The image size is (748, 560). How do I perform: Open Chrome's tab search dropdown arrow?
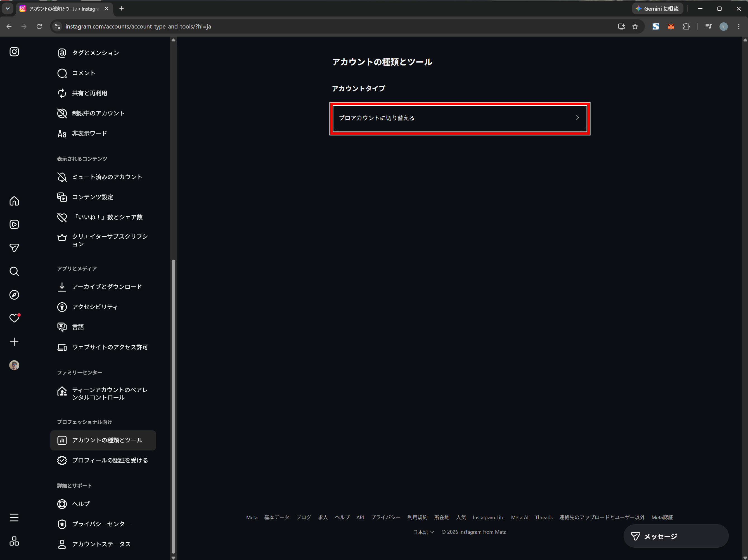(8, 8)
